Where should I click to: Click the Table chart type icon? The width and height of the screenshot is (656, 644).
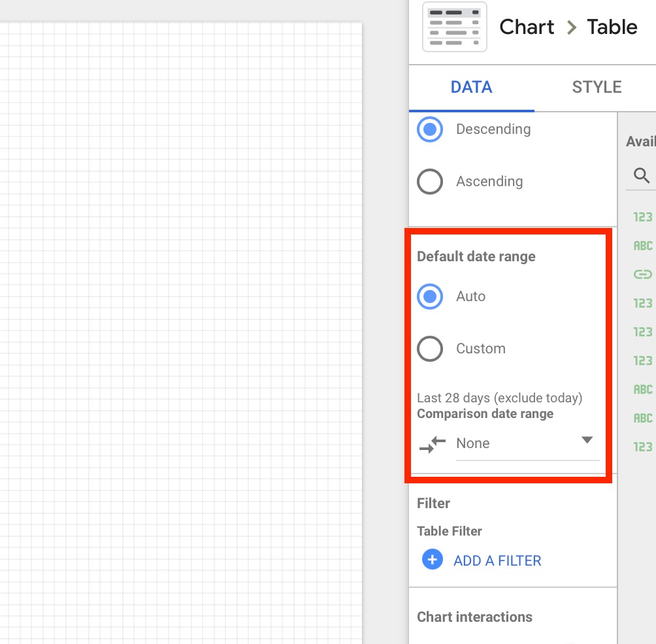455,27
